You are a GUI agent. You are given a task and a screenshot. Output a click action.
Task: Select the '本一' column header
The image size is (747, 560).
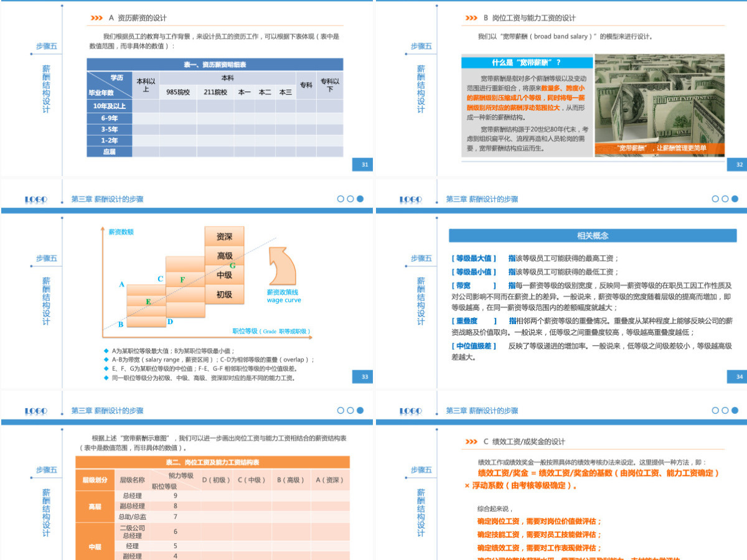tap(244, 92)
